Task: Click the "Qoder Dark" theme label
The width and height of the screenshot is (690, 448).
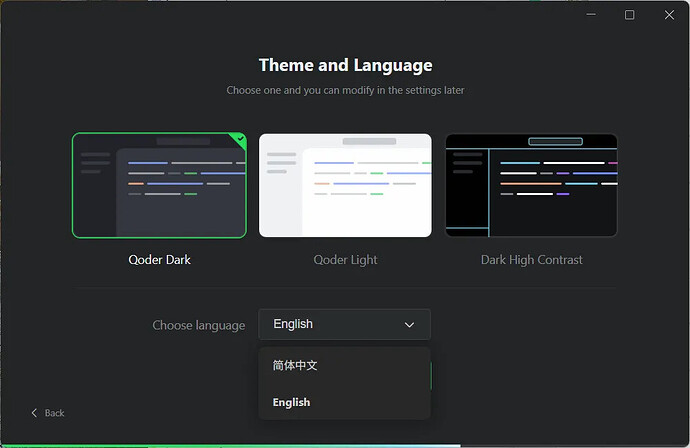Action: 159,260
